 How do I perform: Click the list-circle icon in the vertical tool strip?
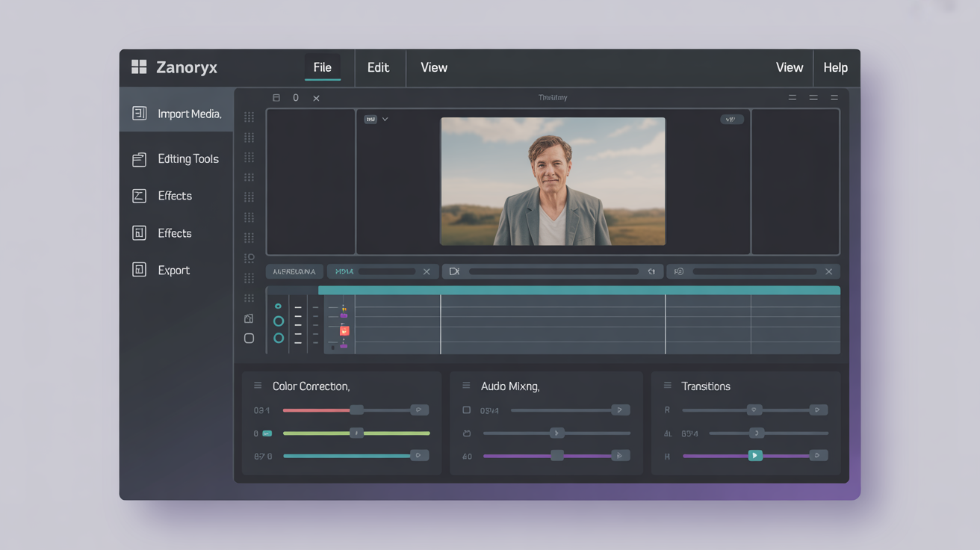249,258
